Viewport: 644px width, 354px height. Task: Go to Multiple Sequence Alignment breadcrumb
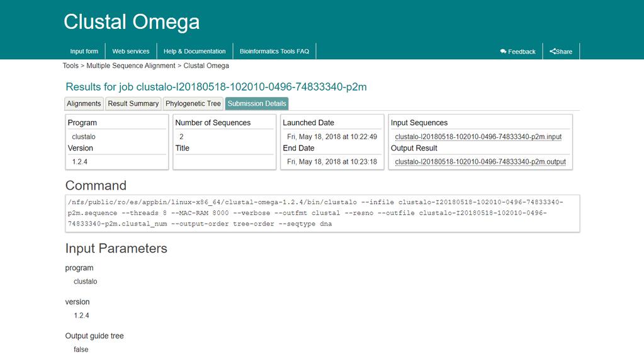130,66
